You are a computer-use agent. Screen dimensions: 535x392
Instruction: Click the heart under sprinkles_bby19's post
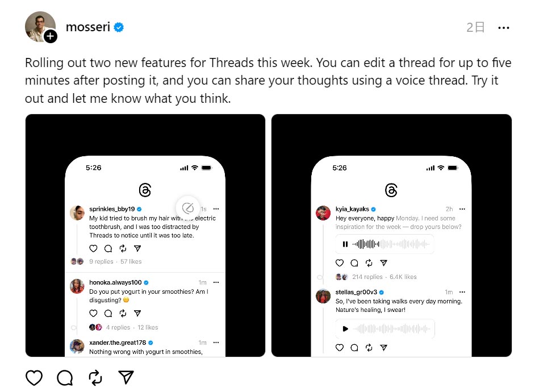coord(94,248)
